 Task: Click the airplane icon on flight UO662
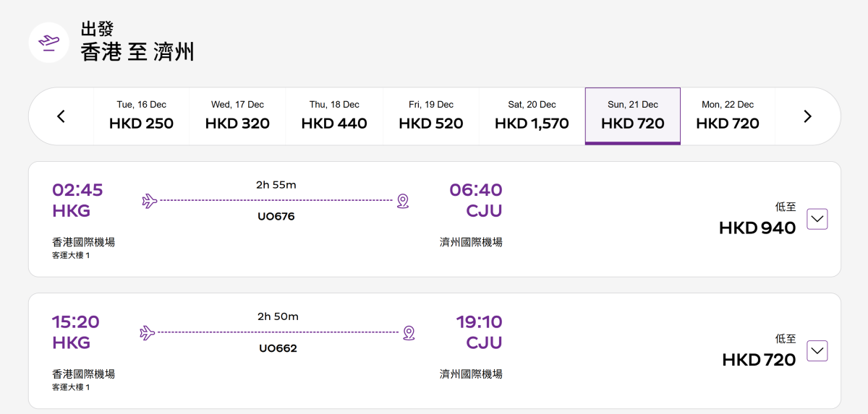point(148,333)
